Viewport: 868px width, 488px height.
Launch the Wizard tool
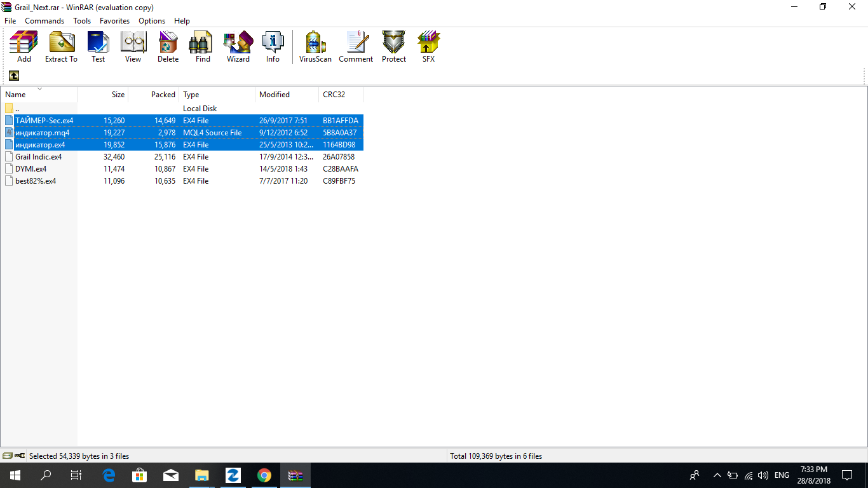tap(238, 47)
